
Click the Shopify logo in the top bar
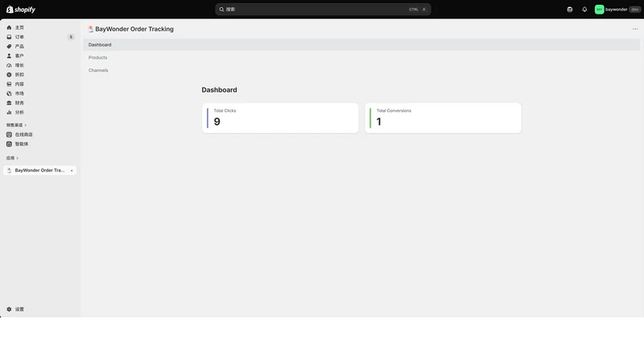21,10
